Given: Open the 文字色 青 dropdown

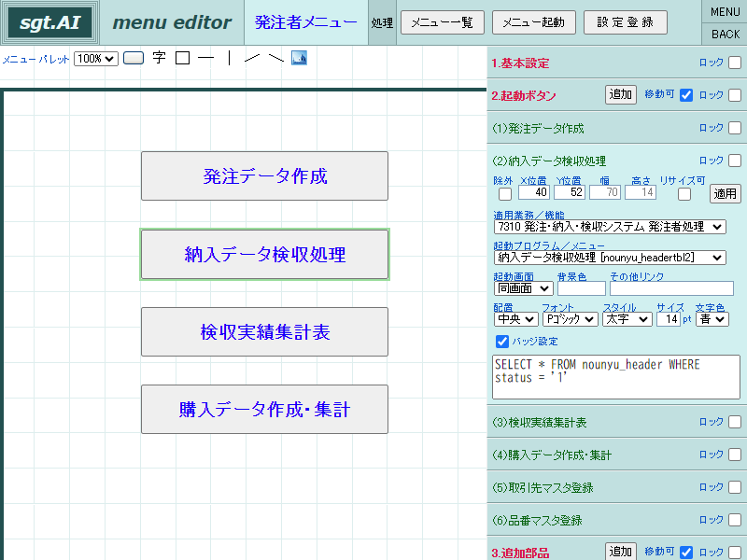Looking at the screenshot, I should [x=712, y=319].
